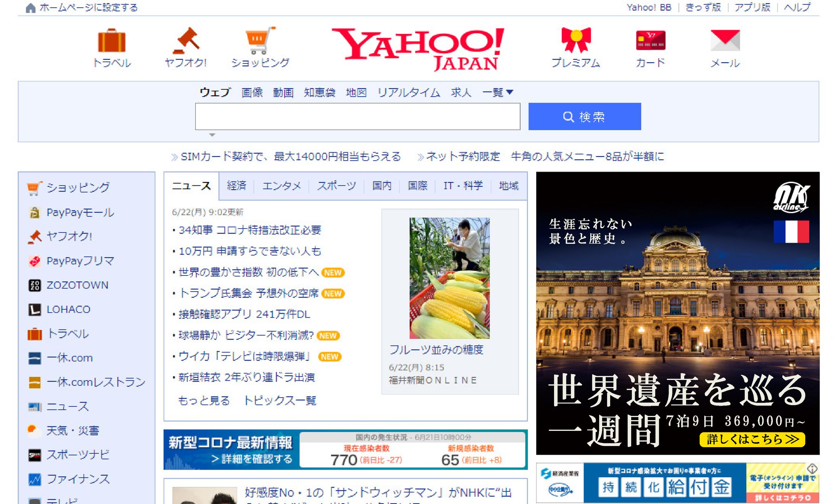Focus the web search input field

[358, 116]
